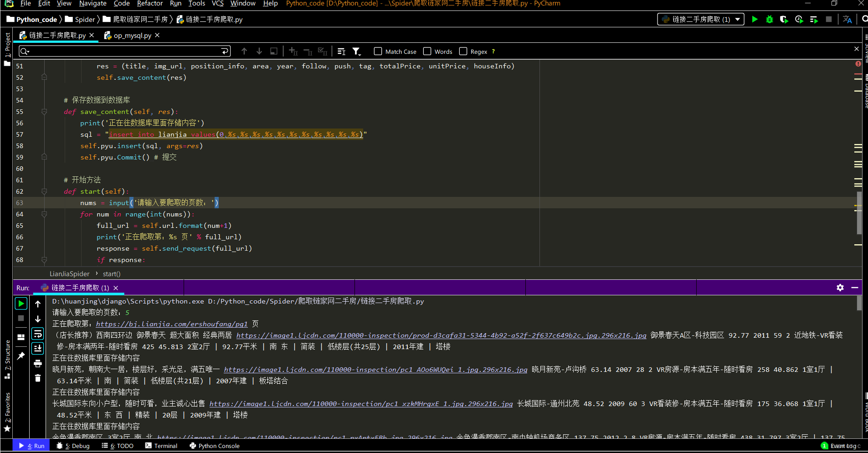Run with coverage icon in toolbar
Viewport: 868px width, 453px height.
pyautogui.click(x=784, y=19)
